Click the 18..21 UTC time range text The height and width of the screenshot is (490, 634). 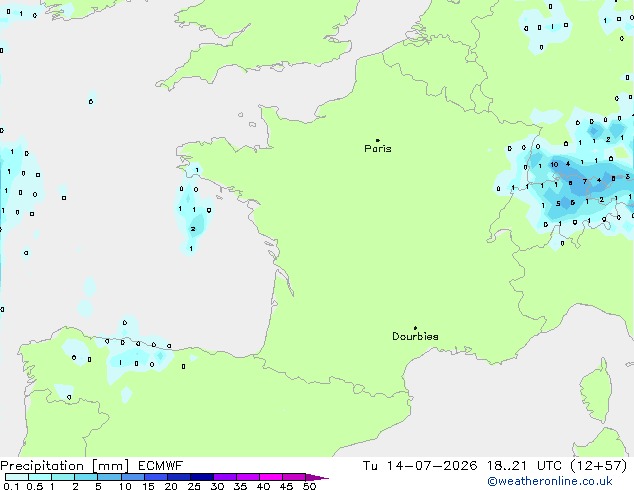click(x=524, y=466)
